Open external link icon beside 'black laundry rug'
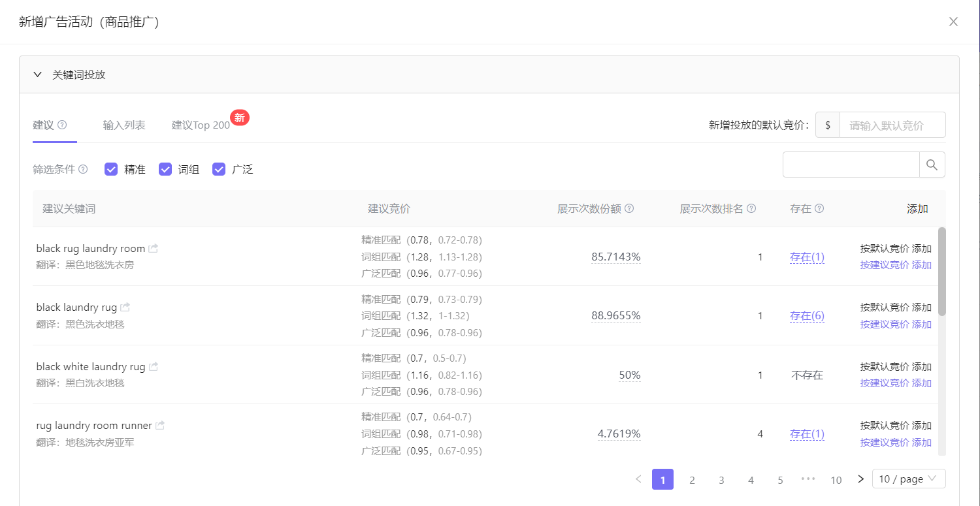This screenshot has height=506, width=980. 125,308
